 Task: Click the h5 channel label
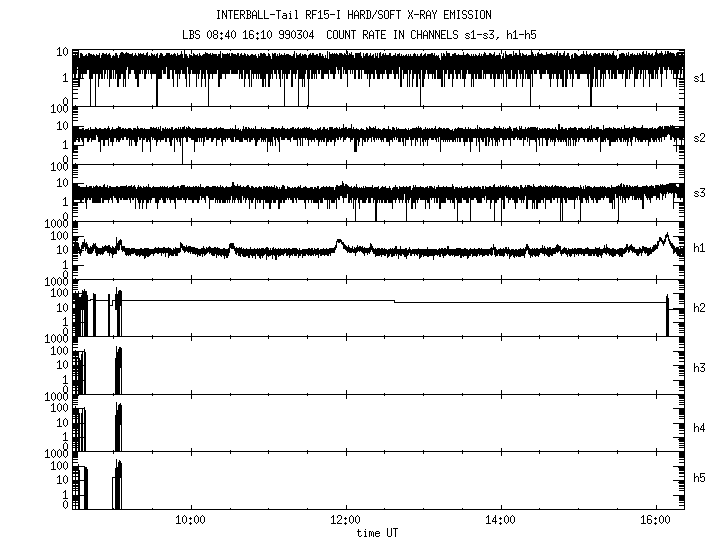[x=700, y=480]
